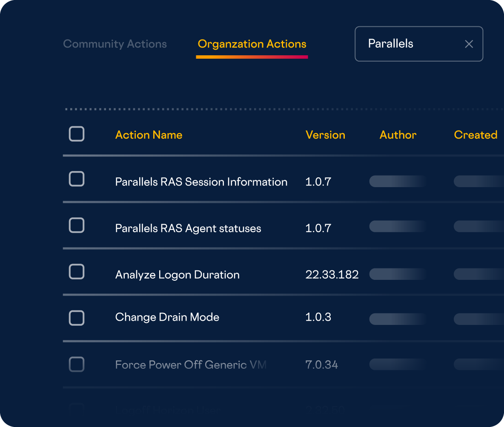Open the Organzation Actions tab
Viewport: 504px width, 427px height.
[x=252, y=44]
